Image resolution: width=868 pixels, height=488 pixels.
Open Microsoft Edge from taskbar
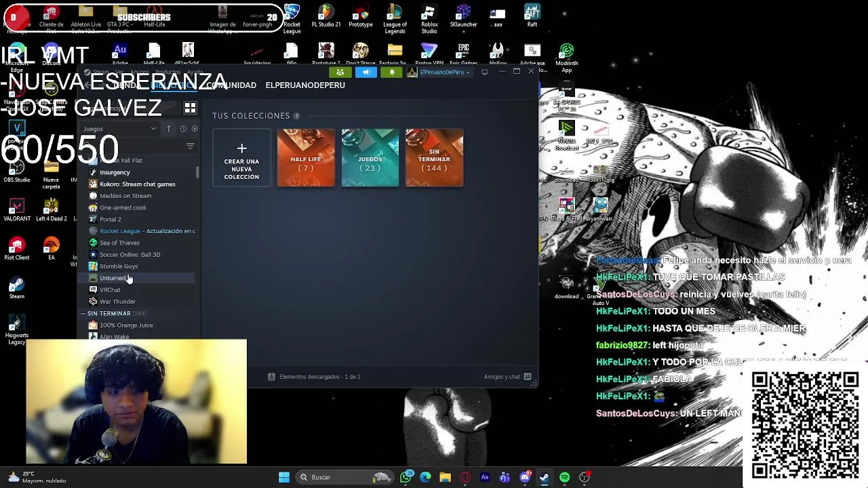[x=425, y=477]
